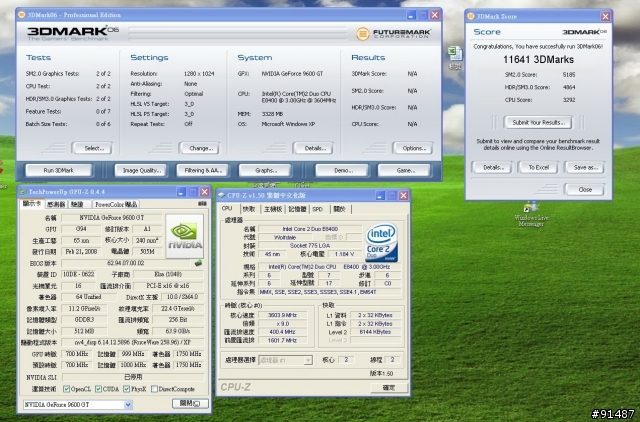Click Select under Tests

tap(92, 148)
